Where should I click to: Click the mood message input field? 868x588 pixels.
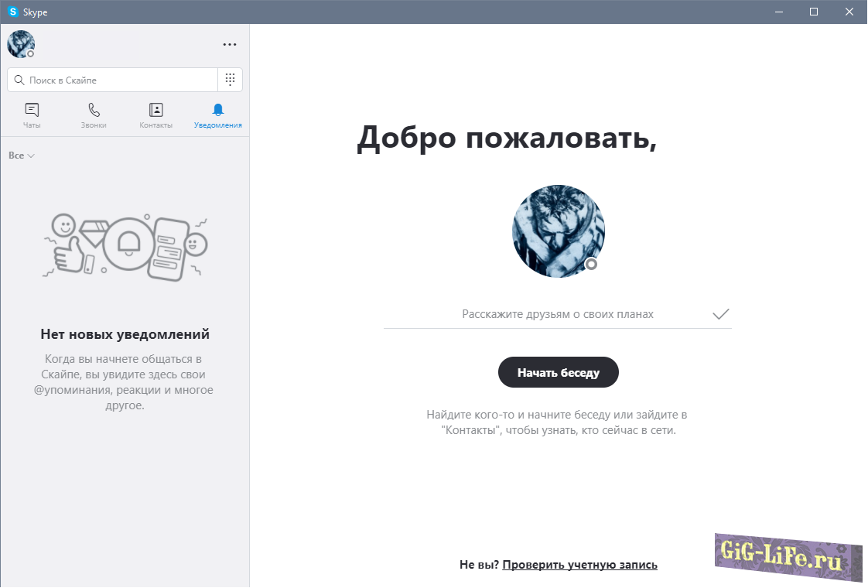557,314
